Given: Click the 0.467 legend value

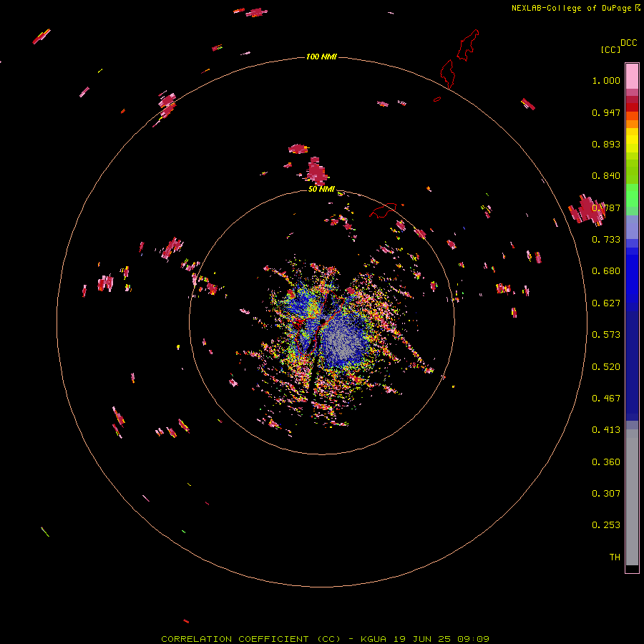Looking at the screenshot, I should 606,399.
